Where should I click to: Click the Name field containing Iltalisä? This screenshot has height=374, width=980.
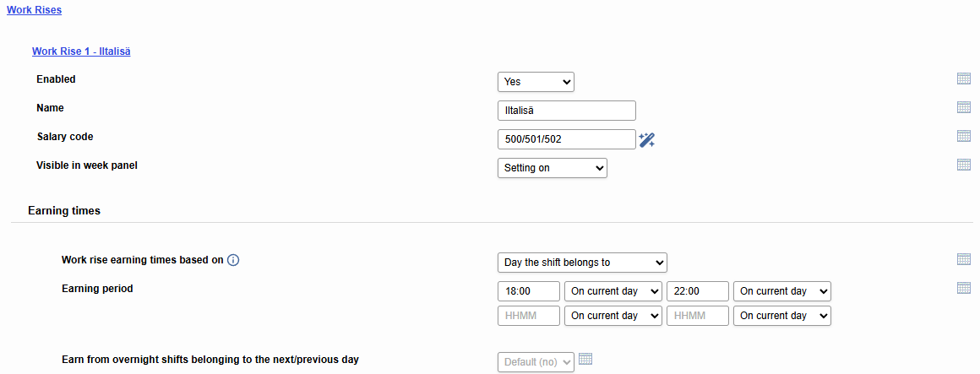coord(567,111)
